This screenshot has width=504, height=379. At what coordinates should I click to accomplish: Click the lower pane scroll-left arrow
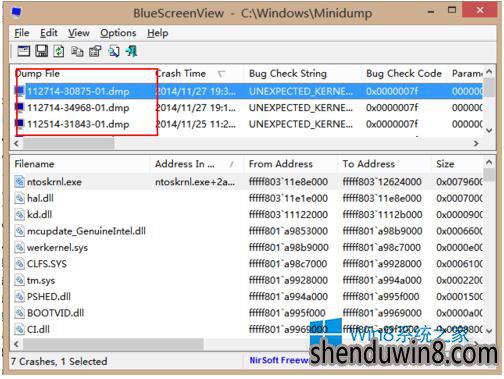pos(16,344)
